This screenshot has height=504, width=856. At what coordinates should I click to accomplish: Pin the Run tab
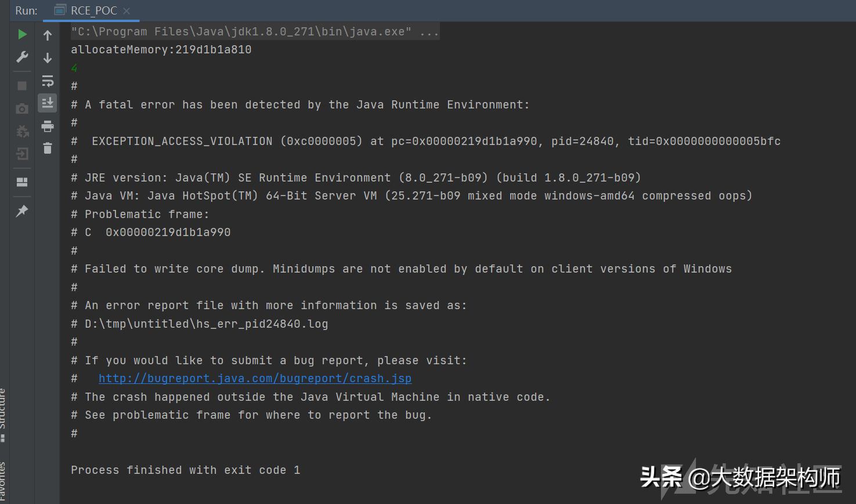pyautogui.click(x=22, y=211)
